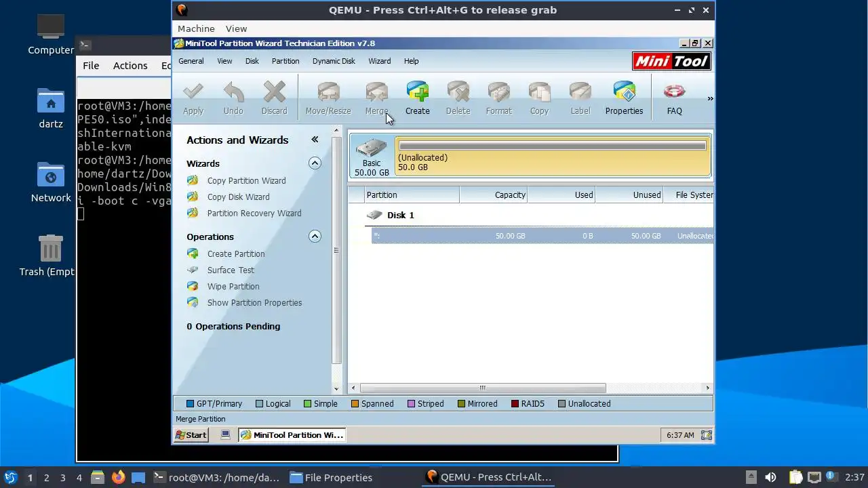Screen dimensions: 868x488
Task: Click the Mirrored legend color box
Action: [461, 404]
